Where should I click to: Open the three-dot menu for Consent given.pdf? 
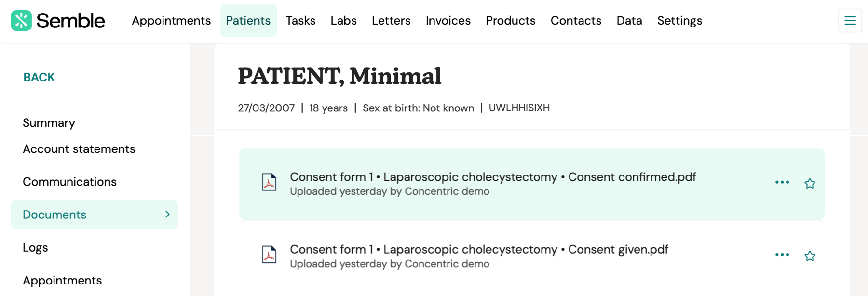[782, 256]
